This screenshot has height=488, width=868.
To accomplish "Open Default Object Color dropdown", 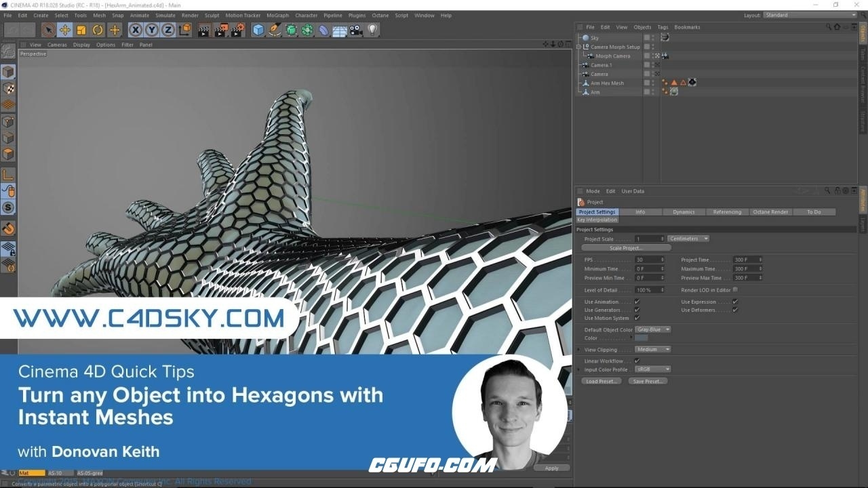I will point(653,329).
